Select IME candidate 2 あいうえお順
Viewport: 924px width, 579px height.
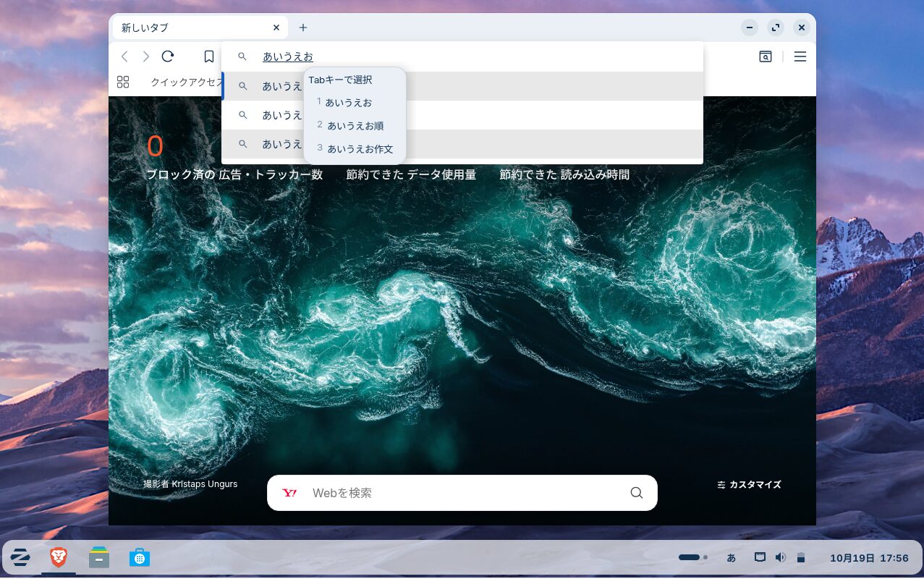click(355, 126)
